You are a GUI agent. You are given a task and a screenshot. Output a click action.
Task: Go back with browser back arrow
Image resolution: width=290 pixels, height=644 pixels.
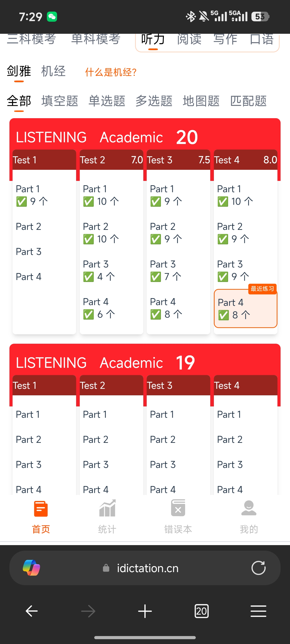32,611
